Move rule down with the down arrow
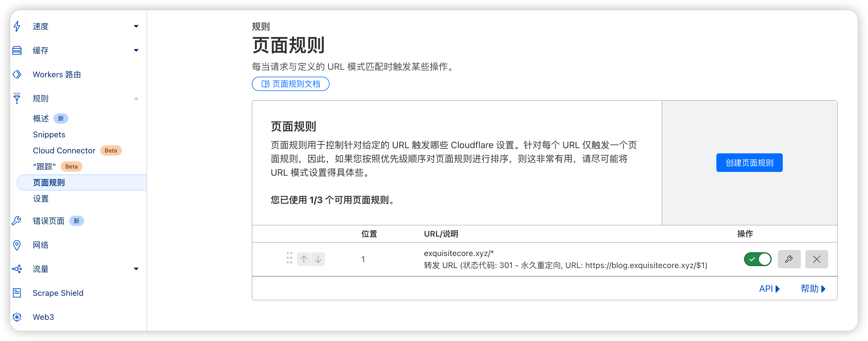Image resolution: width=868 pixels, height=341 pixels. coord(318,259)
